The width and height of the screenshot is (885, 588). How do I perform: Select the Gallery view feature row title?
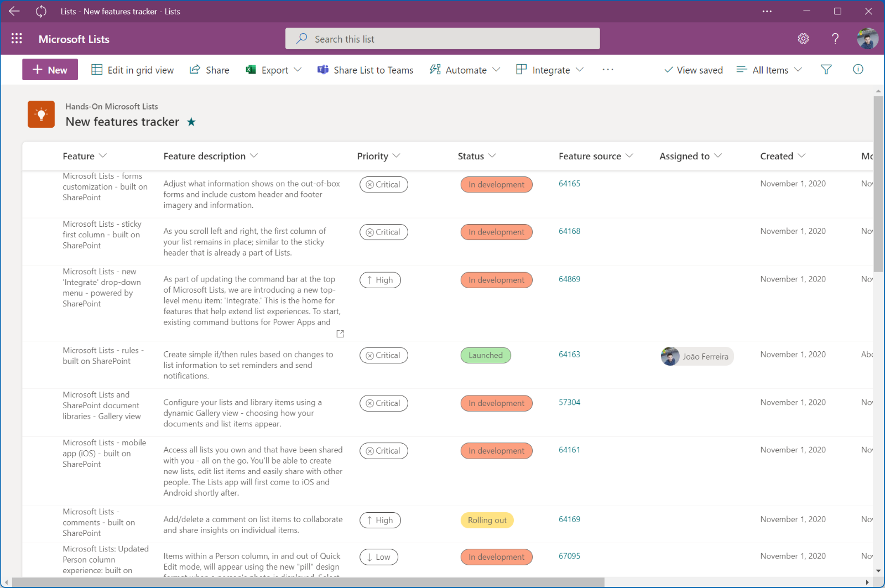[x=102, y=405]
